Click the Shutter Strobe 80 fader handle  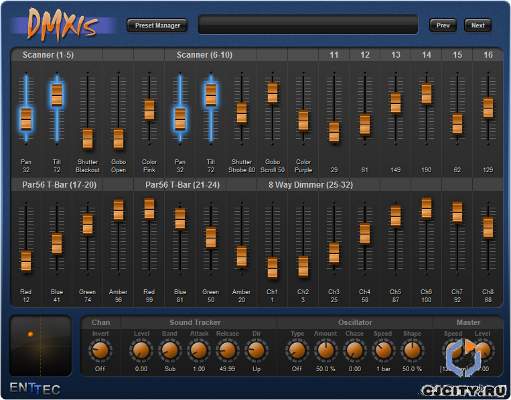click(242, 113)
